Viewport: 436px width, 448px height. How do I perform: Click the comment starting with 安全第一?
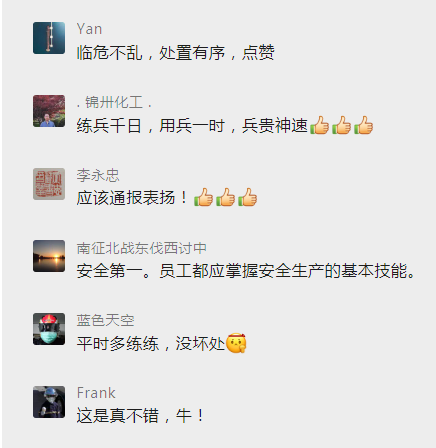(246, 271)
